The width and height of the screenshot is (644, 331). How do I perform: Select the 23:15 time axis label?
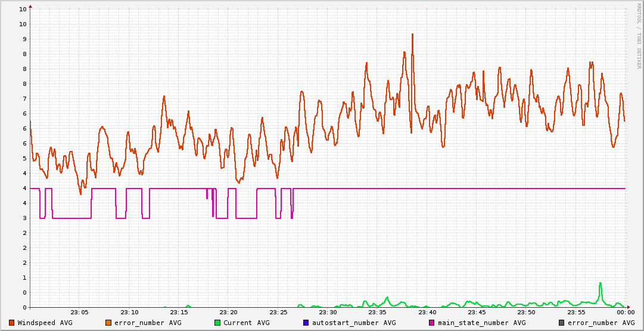pos(179,312)
